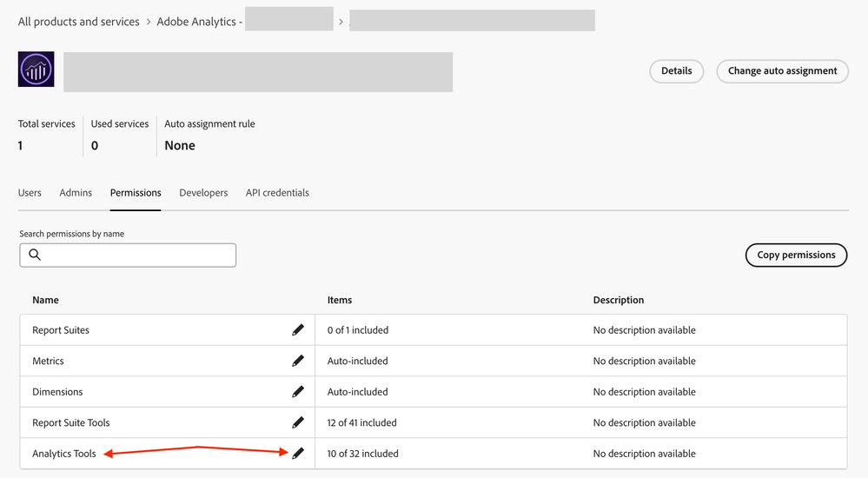
Task: Switch to the Users tab
Action: coord(30,193)
